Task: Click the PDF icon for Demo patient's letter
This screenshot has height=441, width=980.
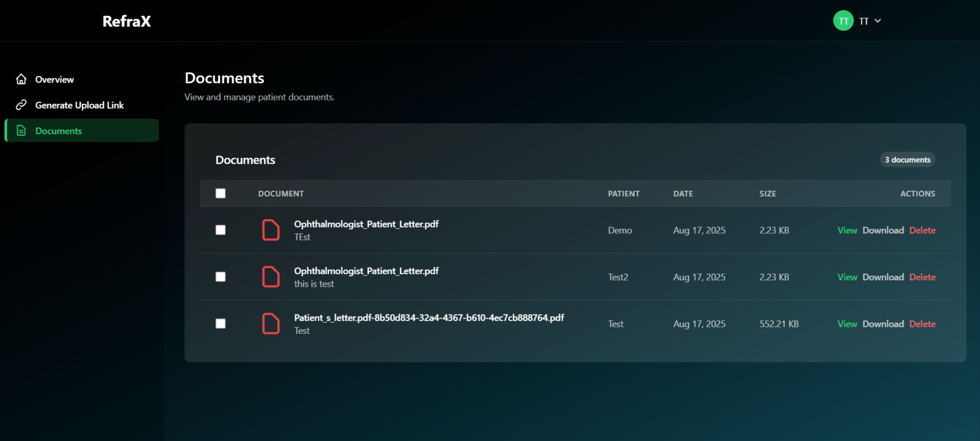Action: click(x=271, y=230)
